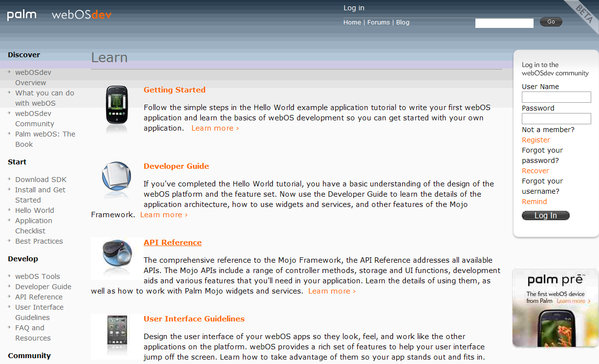
Task: Focus the header search box
Action: pyautogui.click(x=504, y=23)
